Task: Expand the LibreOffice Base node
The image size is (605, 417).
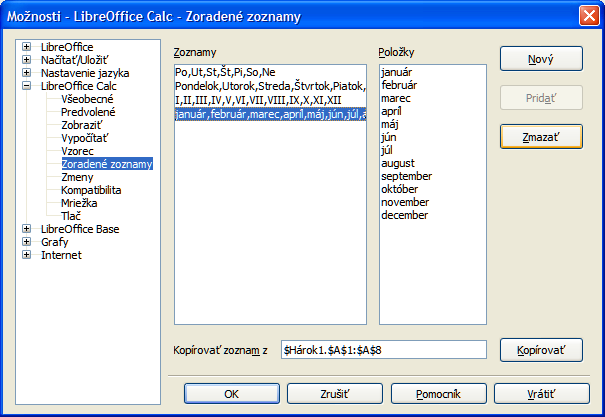Action: [x=26, y=229]
